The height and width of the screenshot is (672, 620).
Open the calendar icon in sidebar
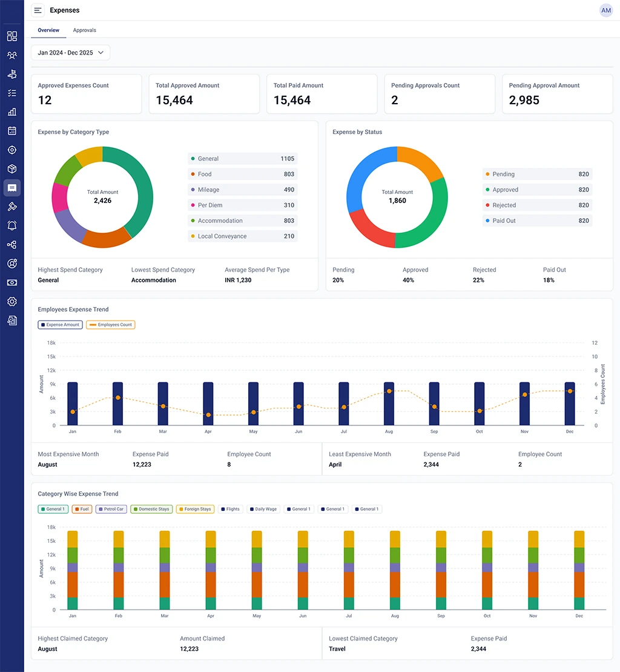pyautogui.click(x=12, y=131)
